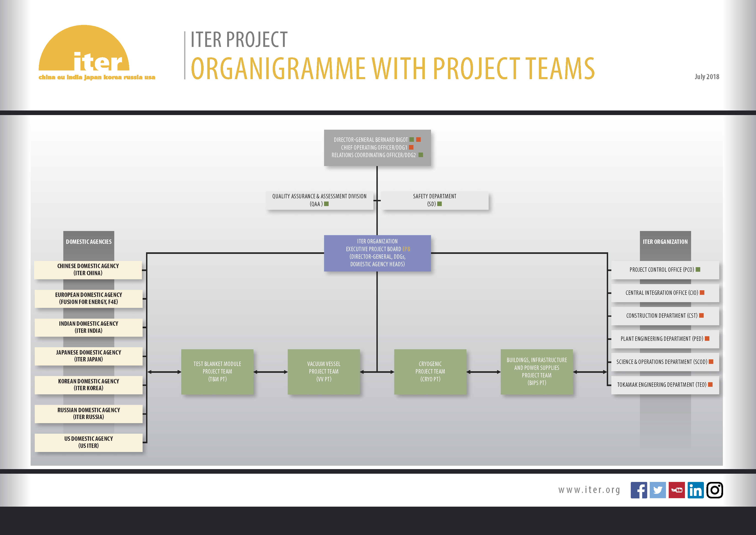This screenshot has width=756, height=535.
Task: Click the Domestic Agencies header
Action: (x=89, y=242)
